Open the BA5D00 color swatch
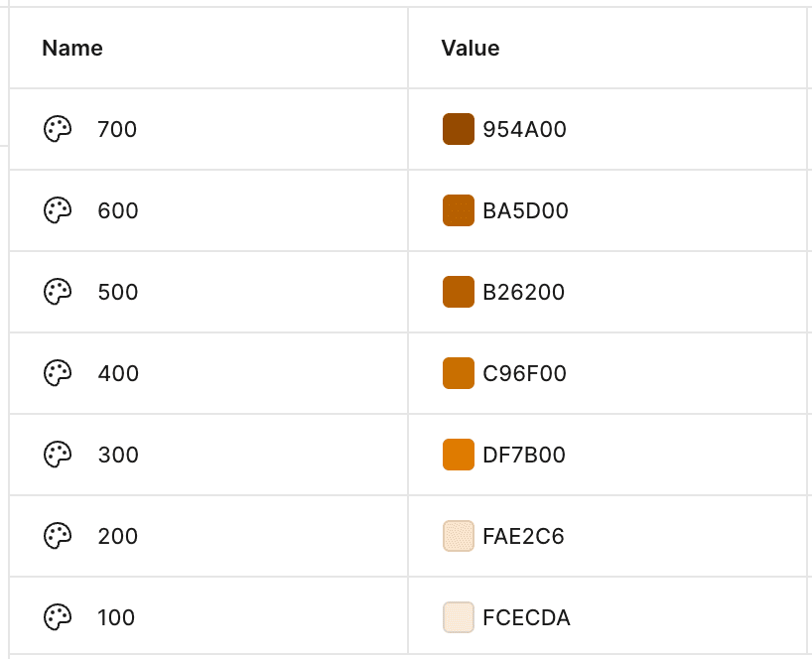 pos(458,210)
